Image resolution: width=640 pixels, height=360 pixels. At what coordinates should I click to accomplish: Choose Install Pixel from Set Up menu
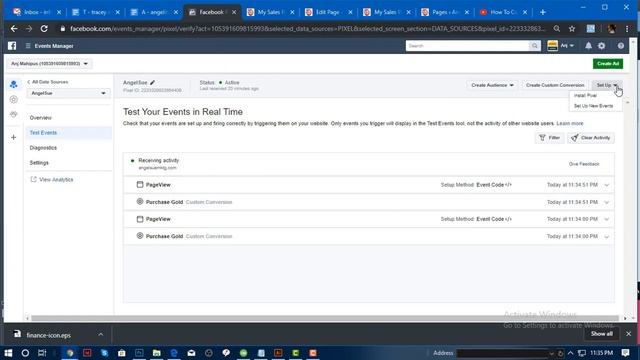point(585,96)
